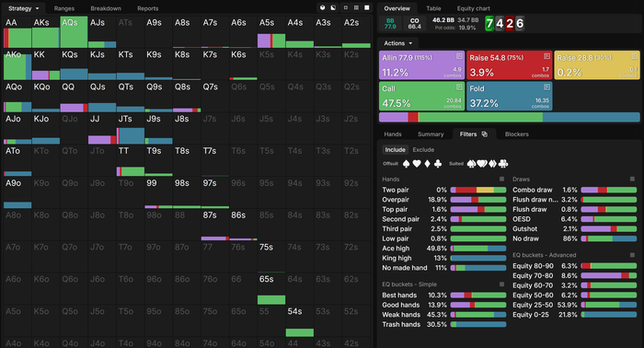Viewport: 644px width, 348px height.
Task: Select the Call 47.5% action card
Action: tap(421, 96)
